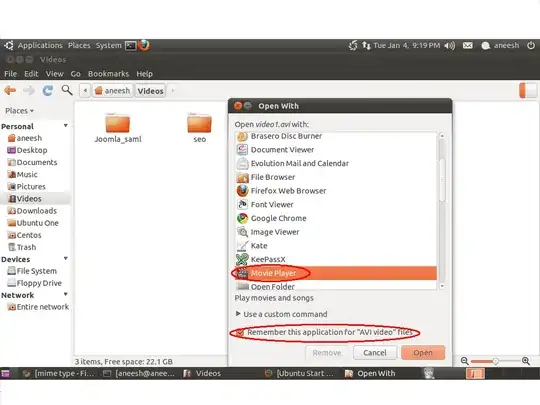Click Cancel in the Open With dialog
The height and width of the screenshot is (405, 540).
pos(375,353)
